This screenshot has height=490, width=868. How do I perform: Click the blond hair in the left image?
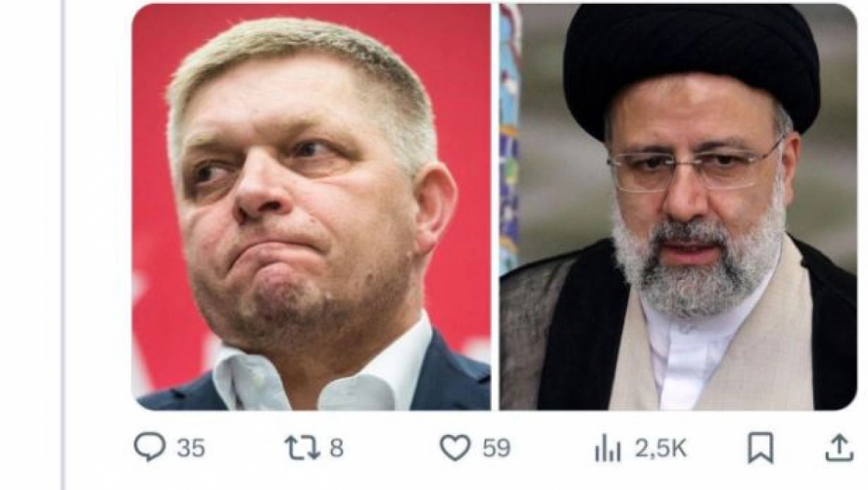299,61
